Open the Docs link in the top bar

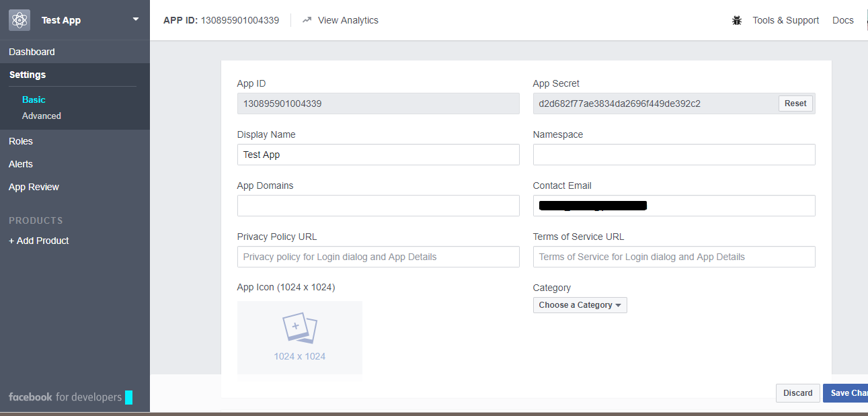coord(842,20)
